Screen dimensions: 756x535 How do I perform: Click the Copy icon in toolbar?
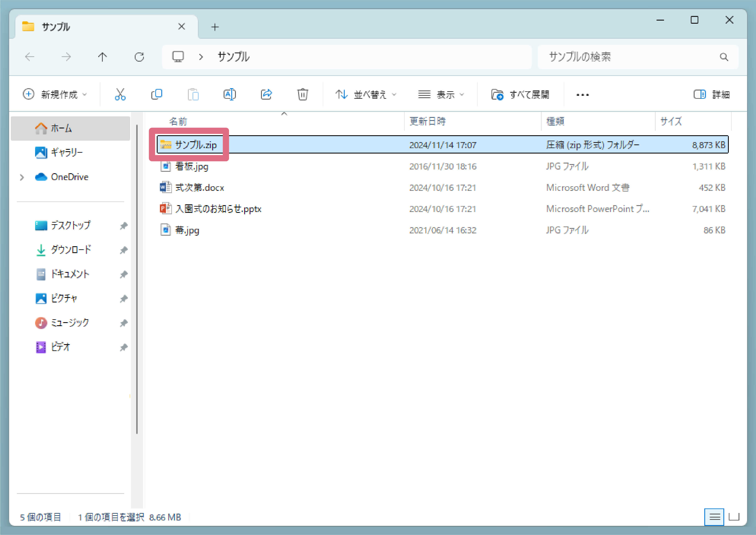click(157, 95)
